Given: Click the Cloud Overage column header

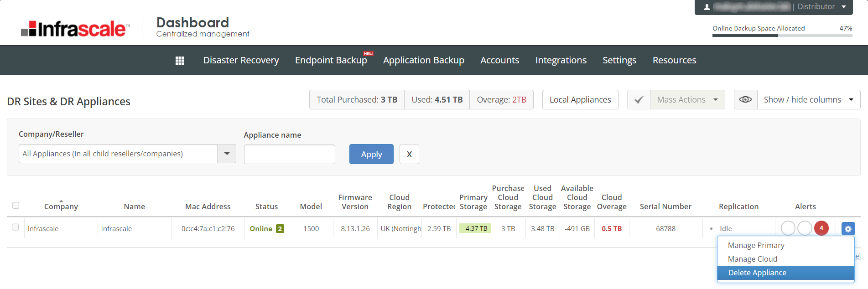Looking at the screenshot, I should [612, 202].
